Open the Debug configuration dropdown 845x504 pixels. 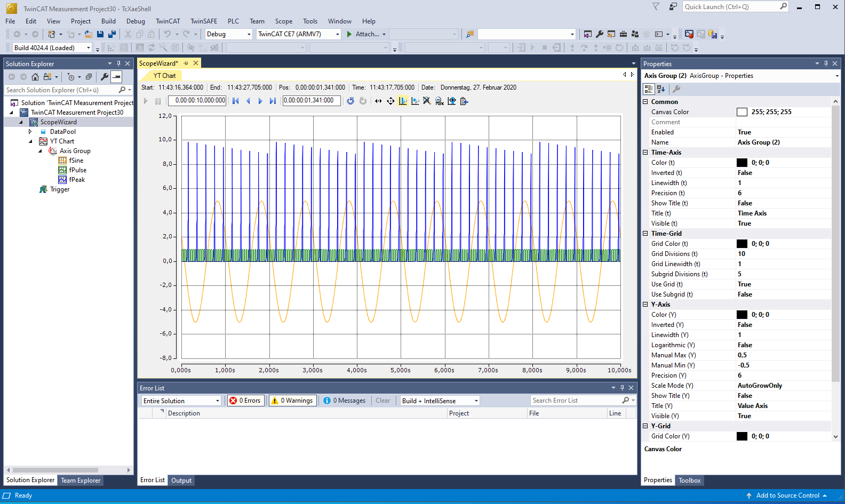click(x=228, y=34)
